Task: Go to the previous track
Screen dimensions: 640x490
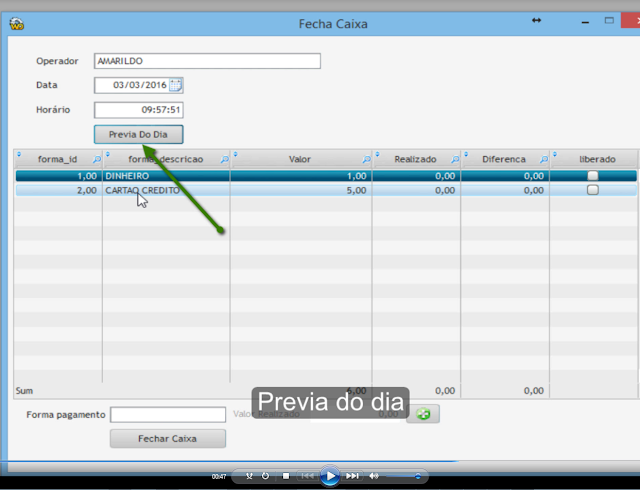Action: pos(307,476)
